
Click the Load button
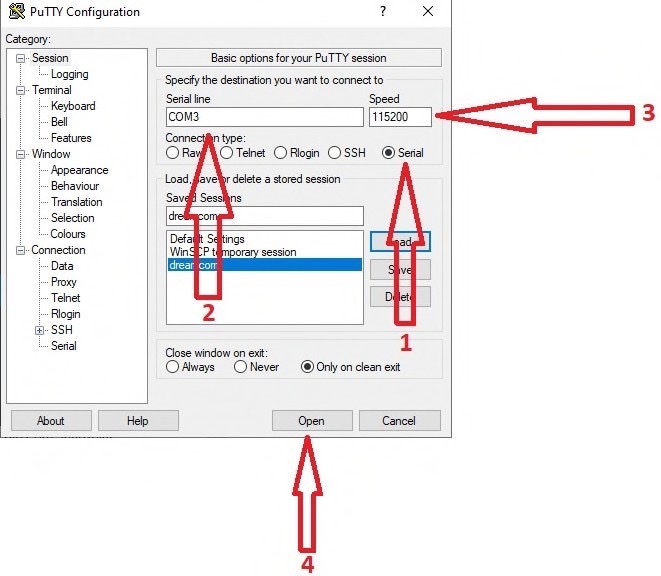400,242
